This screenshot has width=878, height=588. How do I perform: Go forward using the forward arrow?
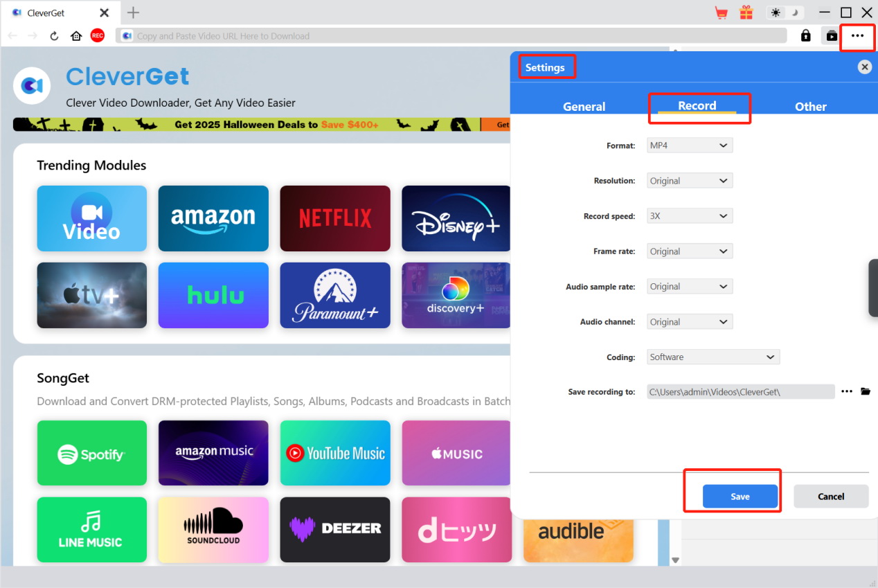click(33, 35)
